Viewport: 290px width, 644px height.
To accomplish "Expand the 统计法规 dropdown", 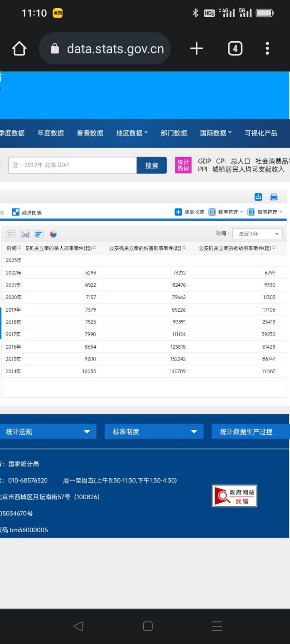I will [x=48, y=432].
